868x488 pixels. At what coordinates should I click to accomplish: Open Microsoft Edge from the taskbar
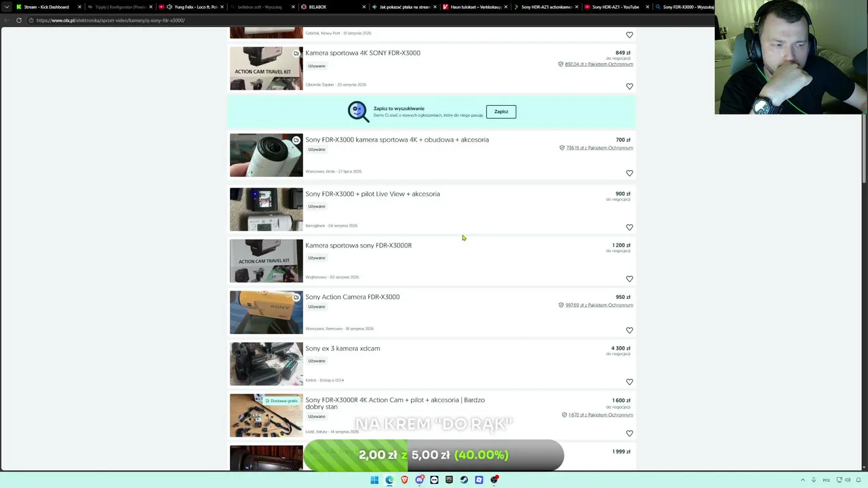click(x=389, y=480)
